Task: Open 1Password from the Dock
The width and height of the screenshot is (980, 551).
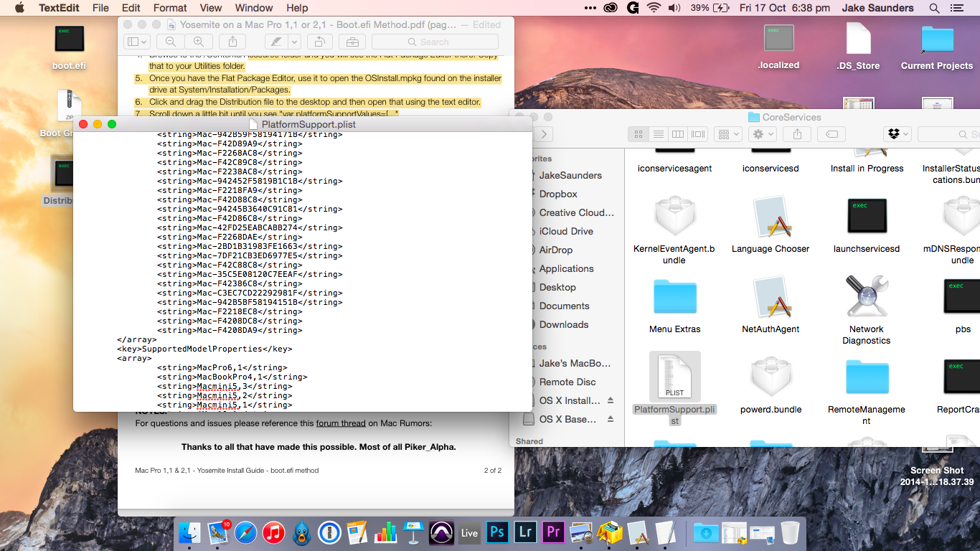Action: (329, 532)
